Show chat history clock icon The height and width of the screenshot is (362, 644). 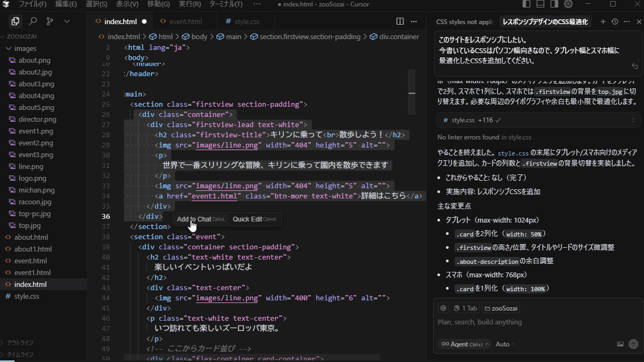click(x=614, y=21)
